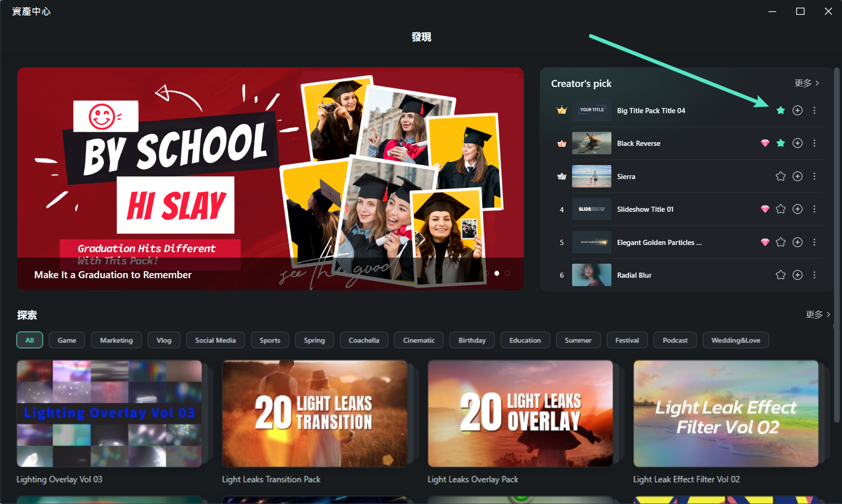Favorite Slideshow Title 01 star
This screenshot has width=842, height=504.
[780, 209]
